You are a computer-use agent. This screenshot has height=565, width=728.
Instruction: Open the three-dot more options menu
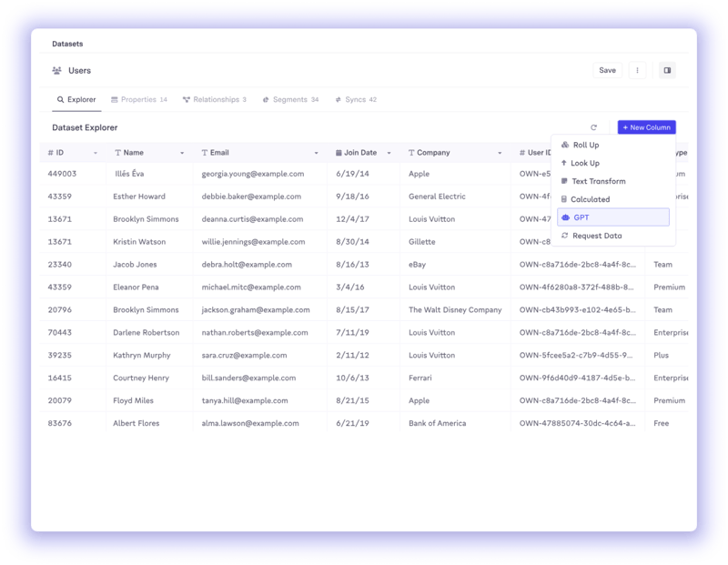click(637, 70)
